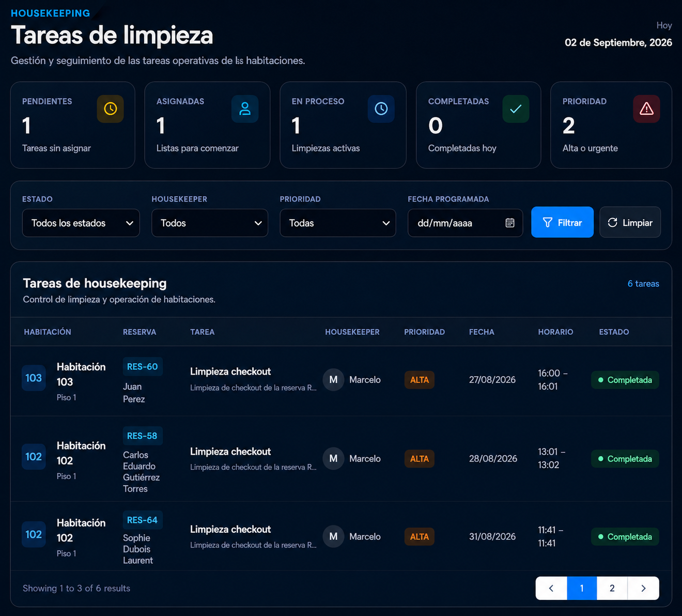The height and width of the screenshot is (616, 682).
Task: Click the '6 tareas' count label
Action: (x=643, y=284)
